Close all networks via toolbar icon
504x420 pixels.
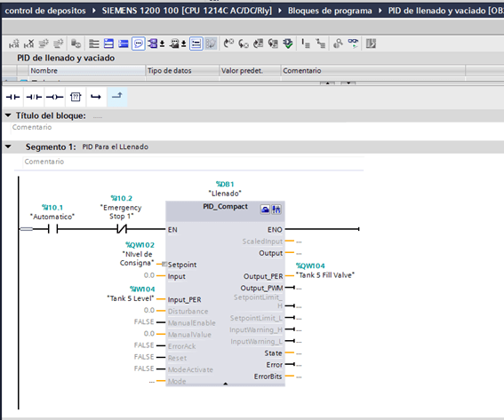[123, 44]
